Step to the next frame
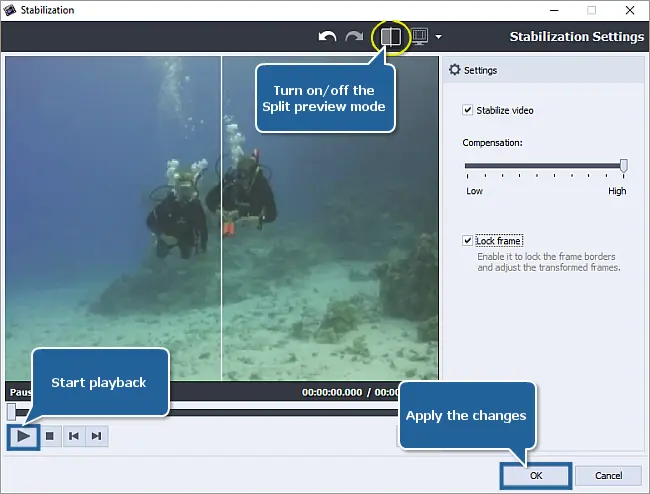Screen dimensions: 650x494 (x=96, y=436)
